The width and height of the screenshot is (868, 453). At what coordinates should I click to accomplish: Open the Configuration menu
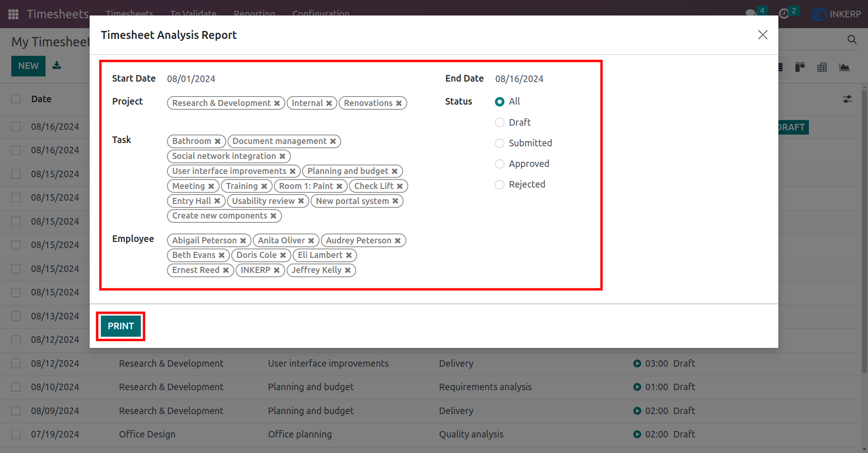click(321, 14)
